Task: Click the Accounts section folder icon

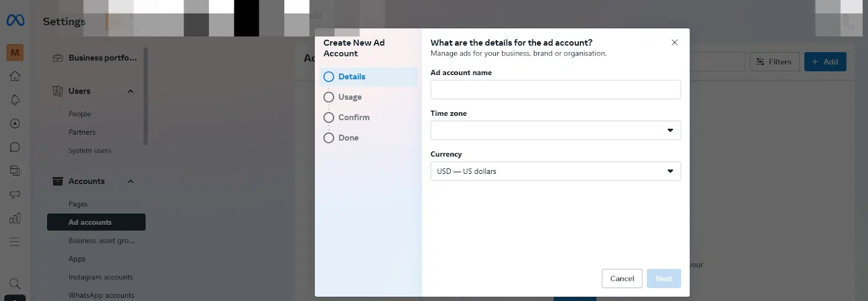Action: click(58, 181)
